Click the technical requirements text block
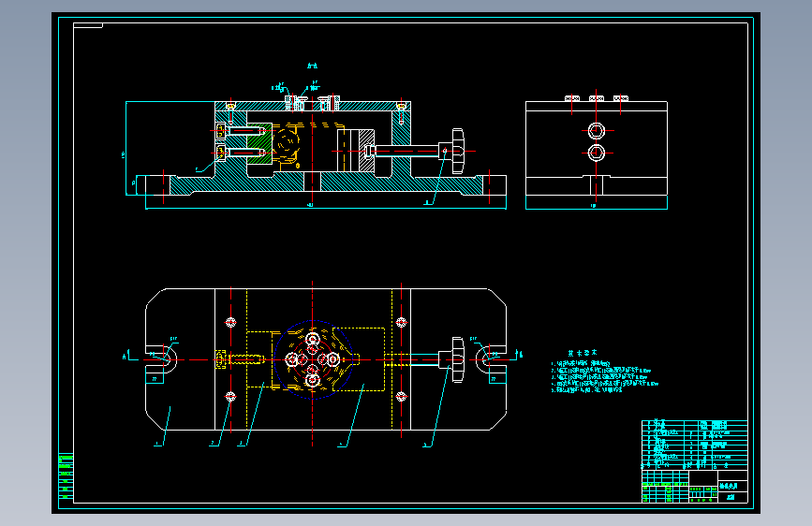812x526 pixels. [604, 373]
